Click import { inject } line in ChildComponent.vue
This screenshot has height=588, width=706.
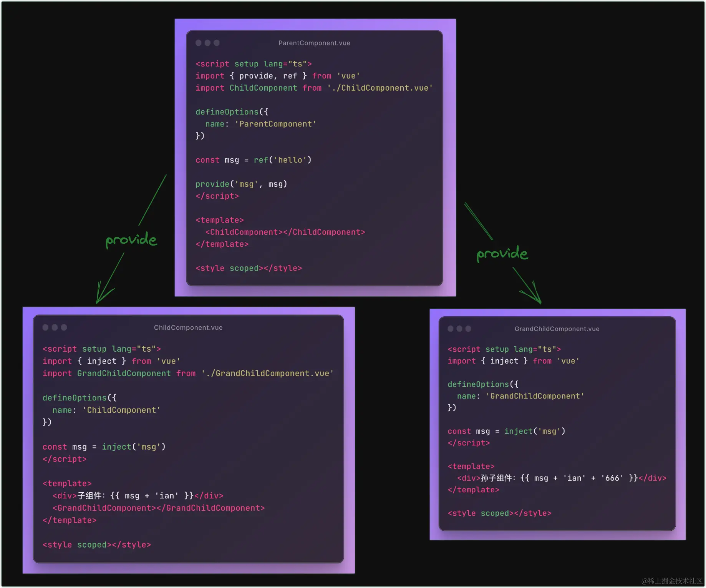tap(111, 361)
